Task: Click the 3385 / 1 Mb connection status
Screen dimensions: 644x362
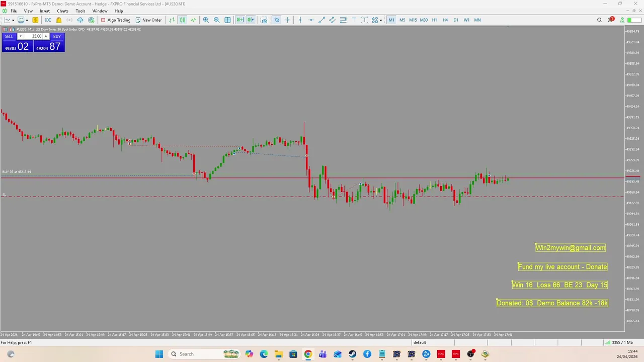Action: coord(619,342)
